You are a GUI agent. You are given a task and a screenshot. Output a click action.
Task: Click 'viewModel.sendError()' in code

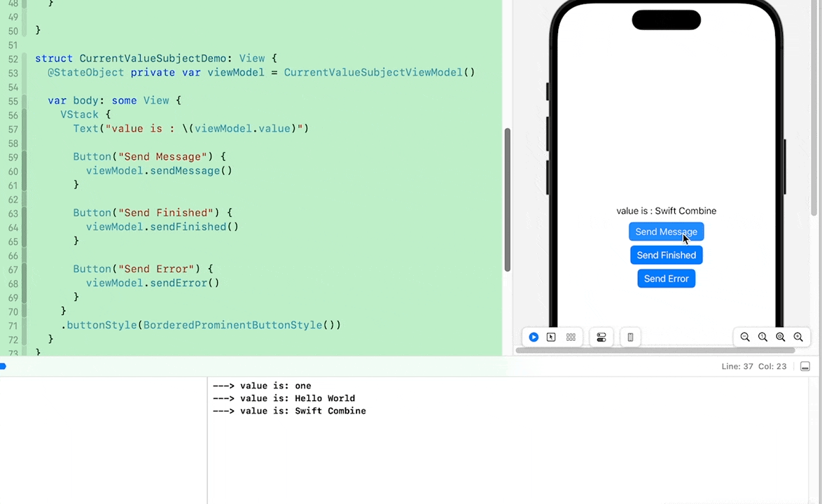tap(153, 282)
